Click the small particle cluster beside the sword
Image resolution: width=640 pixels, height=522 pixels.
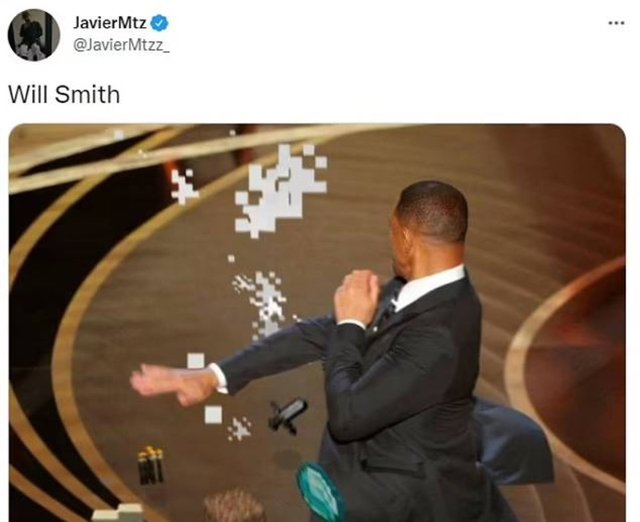tap(240, 429)
